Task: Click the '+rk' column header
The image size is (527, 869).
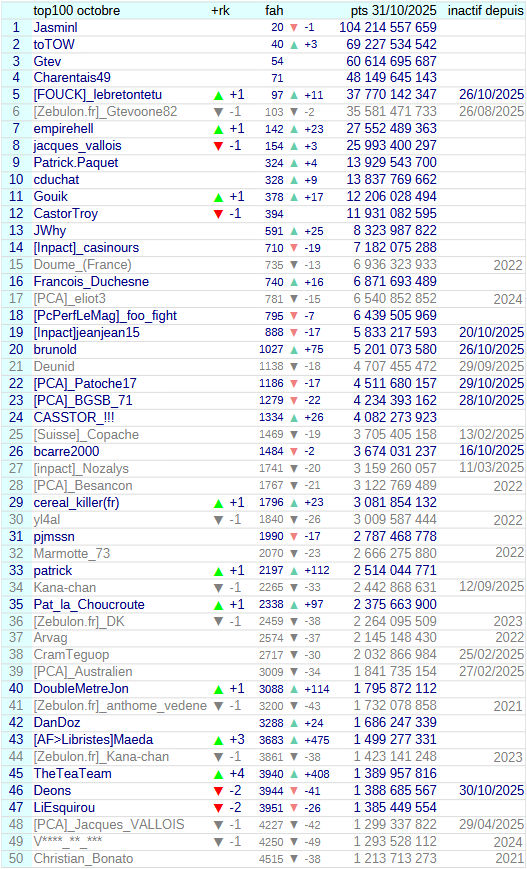Action: pyautogui.click(x=219, y=11)
